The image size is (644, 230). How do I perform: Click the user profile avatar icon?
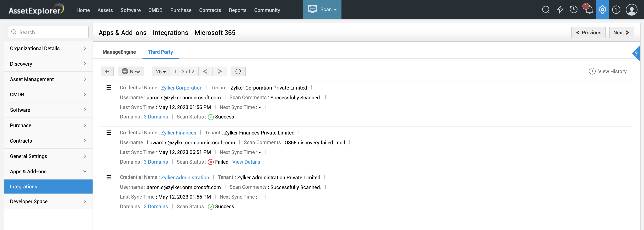pyautogui.click(x=631, y=10)
